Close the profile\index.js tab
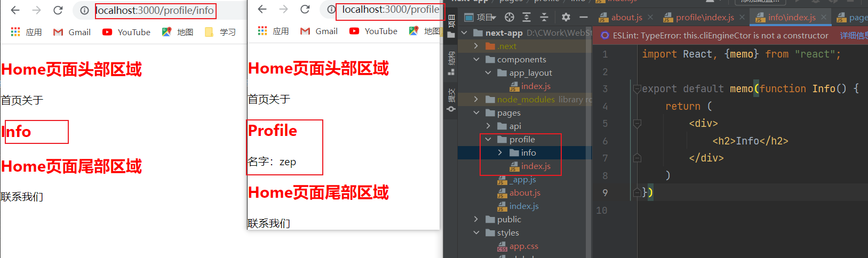Image resolution: width=868 pixels, height=258 pixels. coord(742,17)
